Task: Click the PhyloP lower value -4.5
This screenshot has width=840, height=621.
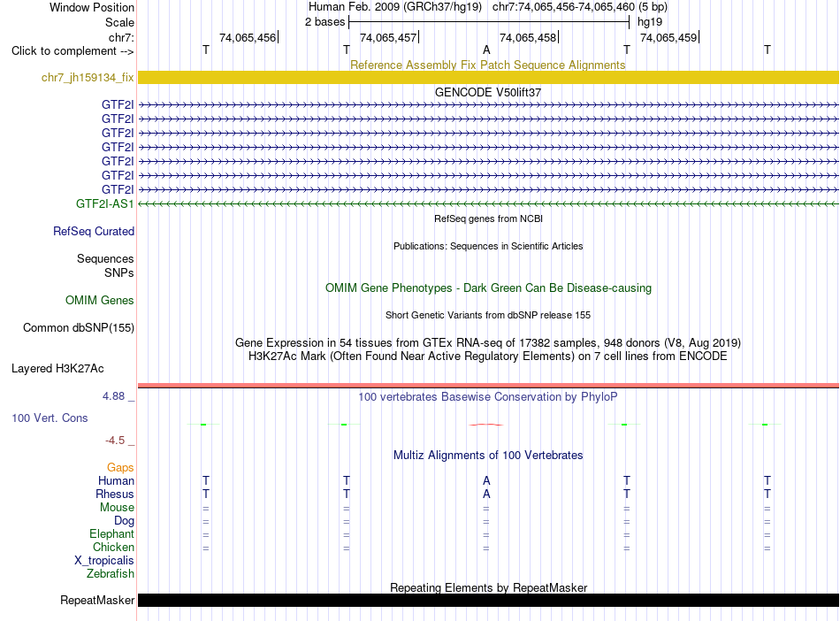Action: click(x=115, y=441)
